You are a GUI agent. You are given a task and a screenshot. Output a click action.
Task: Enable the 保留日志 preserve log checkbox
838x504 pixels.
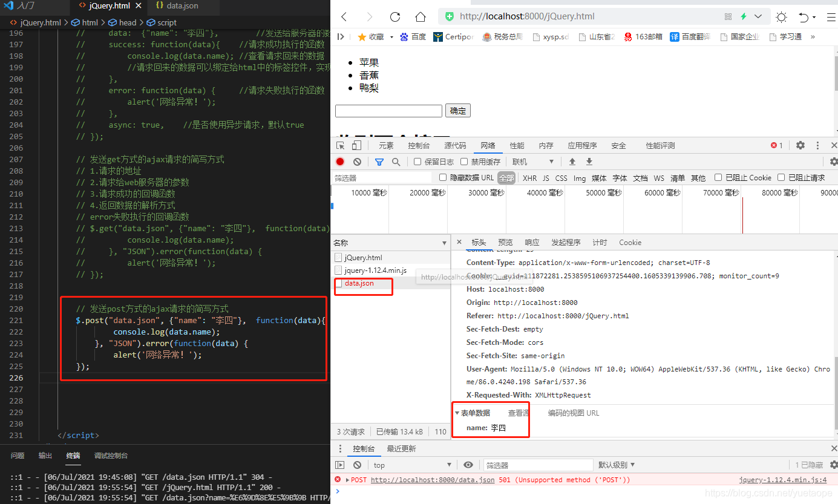pyautogui.click(x=417, y=162)
